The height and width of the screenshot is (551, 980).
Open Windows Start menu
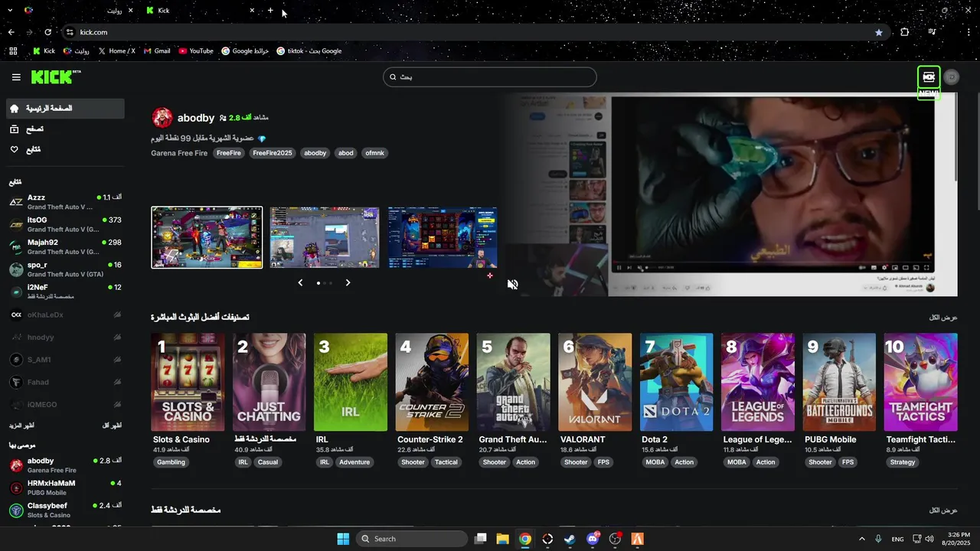tap(343, 539)
